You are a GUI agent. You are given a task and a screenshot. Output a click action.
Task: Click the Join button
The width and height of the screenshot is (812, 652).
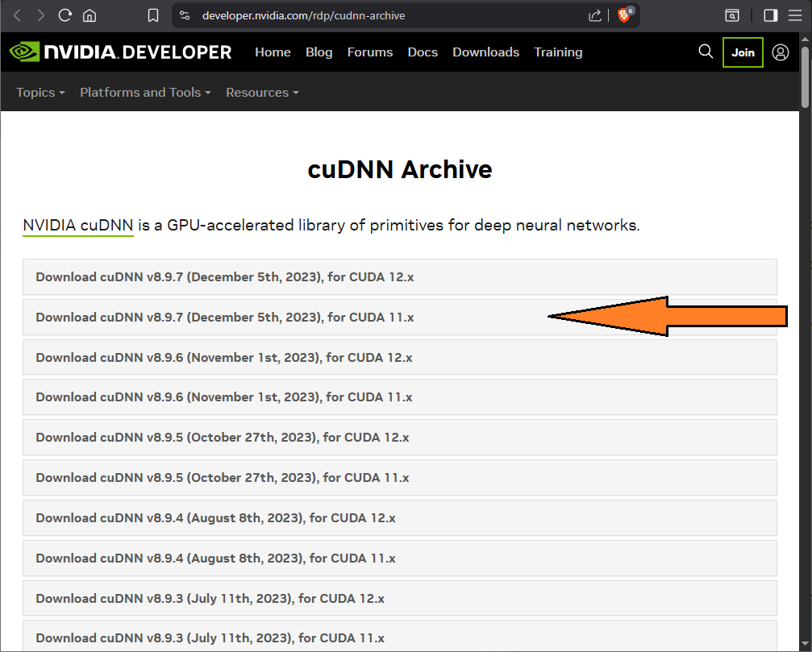pos(743,52)
